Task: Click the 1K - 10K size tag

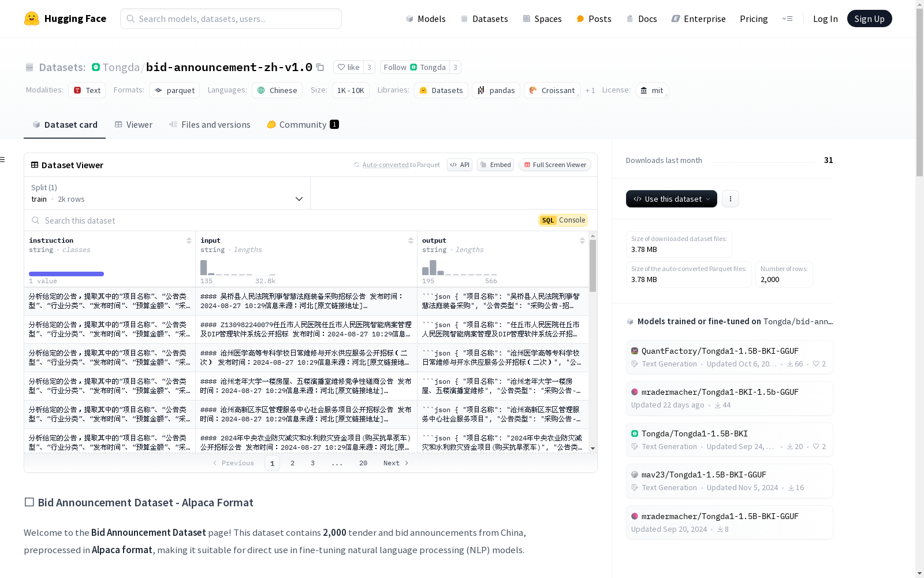Action: (351, 90)
